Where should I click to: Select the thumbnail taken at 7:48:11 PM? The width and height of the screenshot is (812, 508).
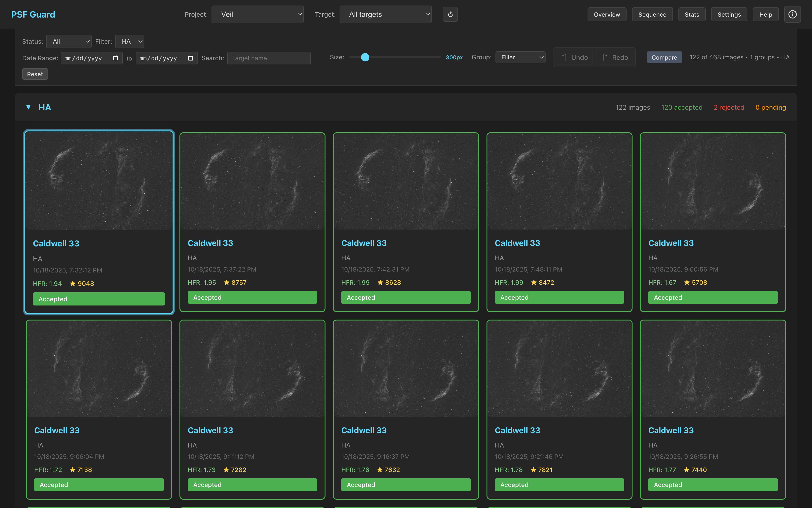559,181
